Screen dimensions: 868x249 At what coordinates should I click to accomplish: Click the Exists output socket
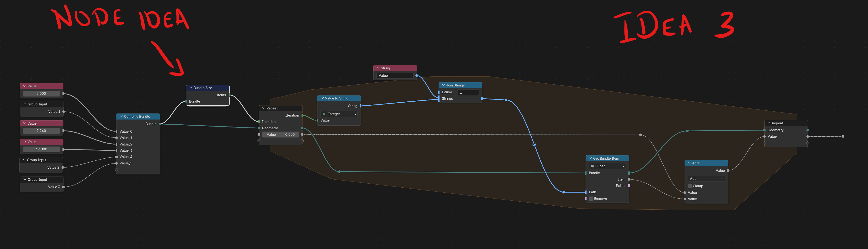pyautogui.click(x=629, y=186)
